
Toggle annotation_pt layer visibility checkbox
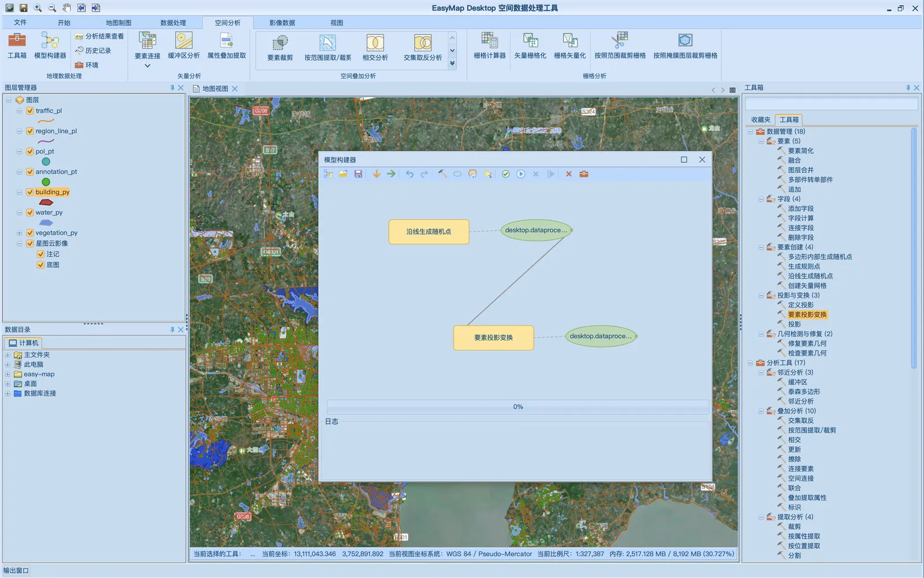(x=30, y=172)
